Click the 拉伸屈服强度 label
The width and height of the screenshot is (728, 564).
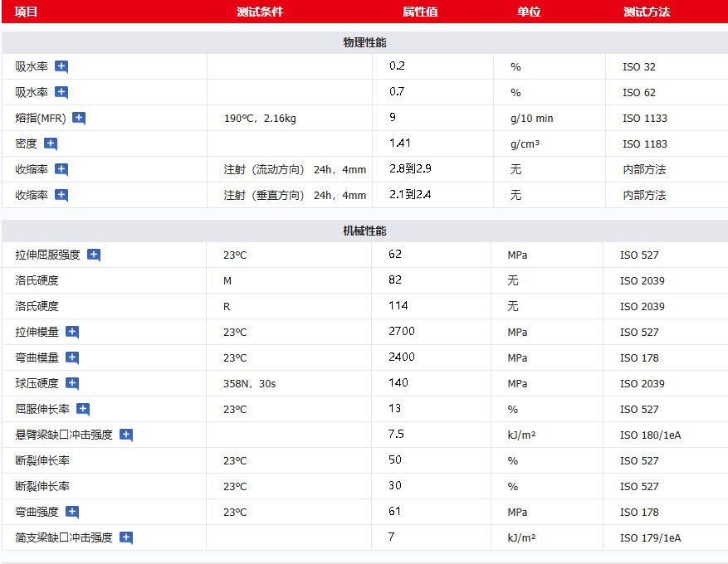(47, 255)
